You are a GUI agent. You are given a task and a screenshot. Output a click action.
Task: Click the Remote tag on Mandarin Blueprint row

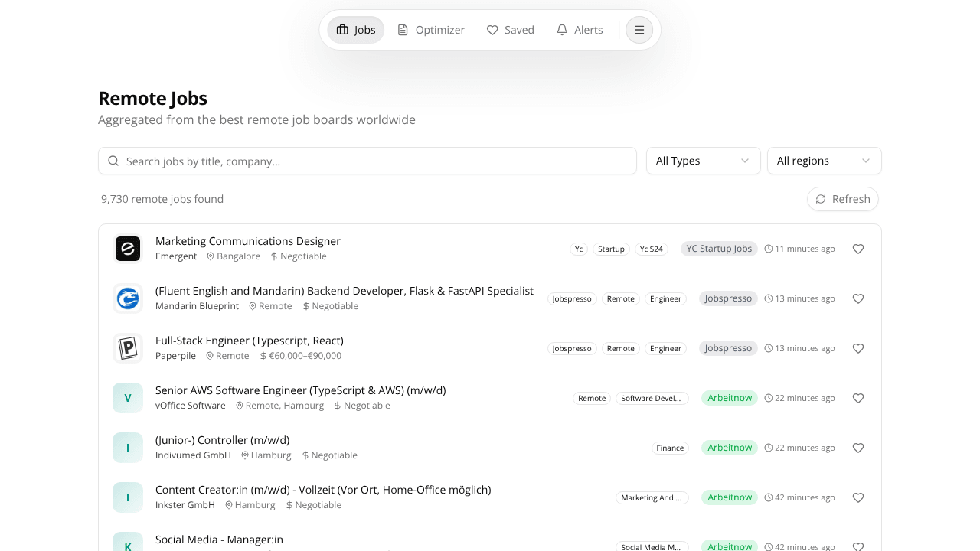[x=621, y=298]
